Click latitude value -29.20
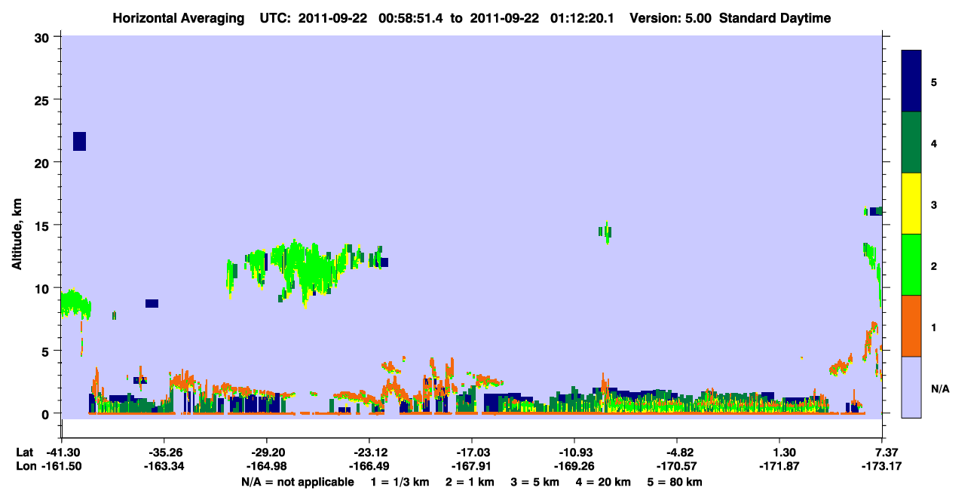Viewport: 980px width, 503px height. coord(267,452)
